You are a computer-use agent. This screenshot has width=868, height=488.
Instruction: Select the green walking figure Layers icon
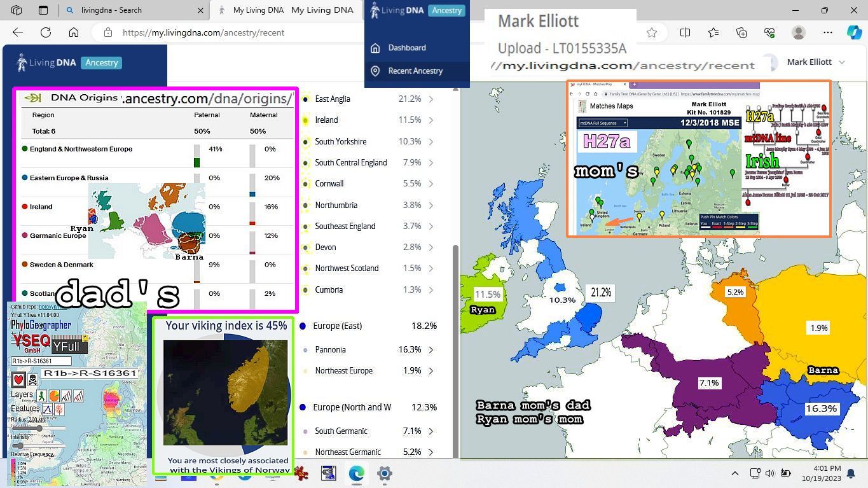[42, 396]
